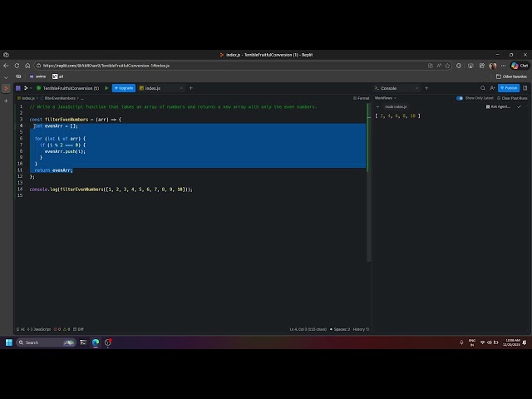
Task: Click filterEvenNumbers in the breadcrumb
Action: pyautogui.click(x=57, y=98)
